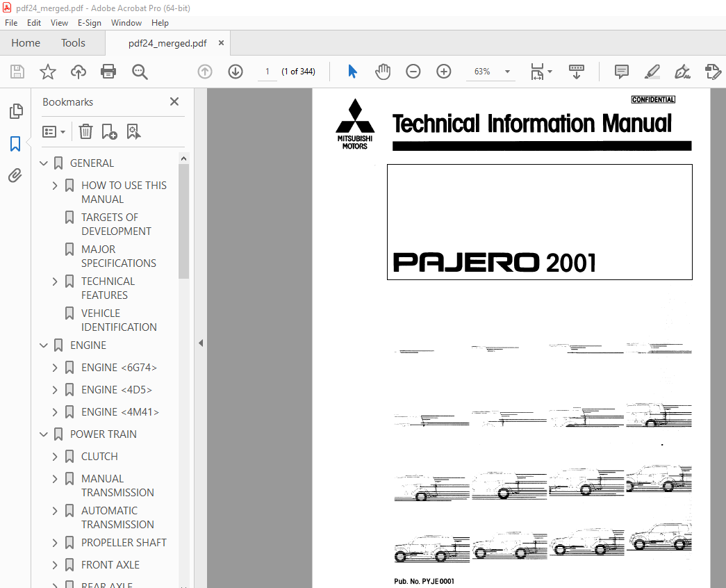Click the Save file icon
This screenshot has height=588, width=726.
click(17, 72)
